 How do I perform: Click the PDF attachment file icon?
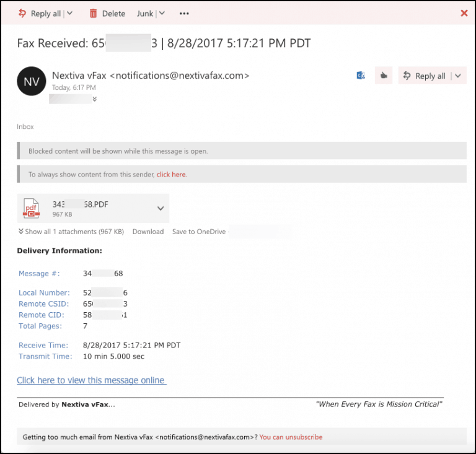pyautogui.click(x=31, y=208)
